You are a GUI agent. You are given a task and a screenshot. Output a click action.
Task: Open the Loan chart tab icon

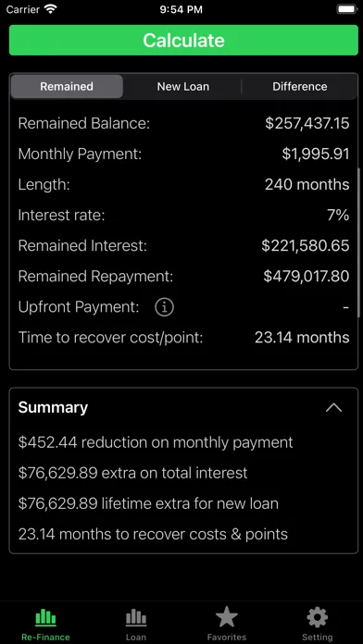coord(136,618)
